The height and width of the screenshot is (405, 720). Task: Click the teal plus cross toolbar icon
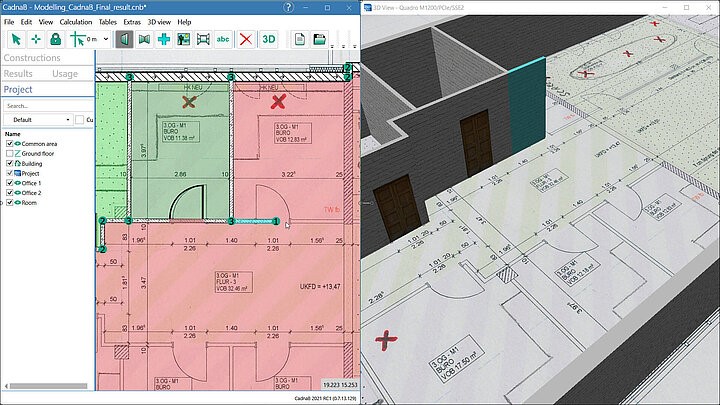point(163,39)
